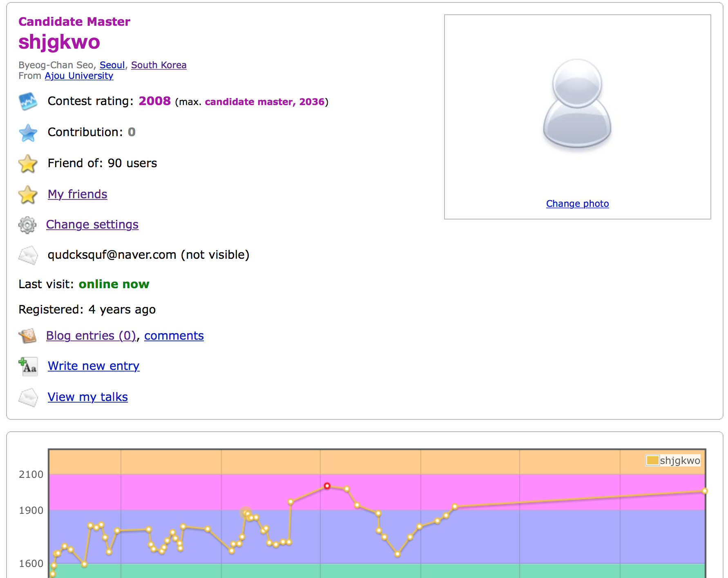728x578 pixels.
Task: Click the Change photo link
Action: (578, 204)
